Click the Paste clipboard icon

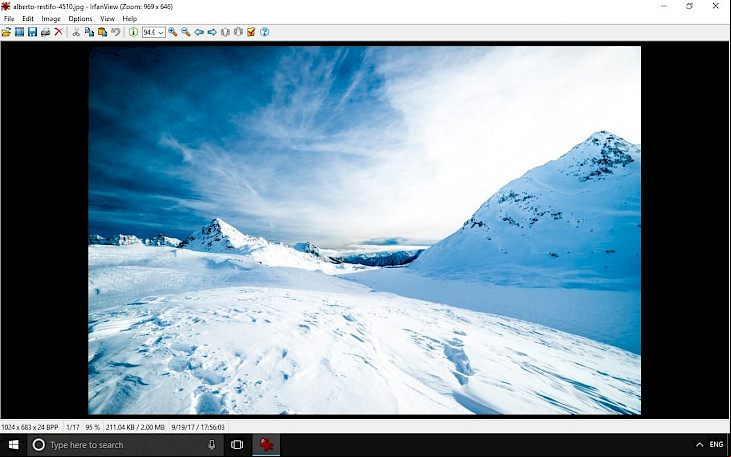coord(102,32)
